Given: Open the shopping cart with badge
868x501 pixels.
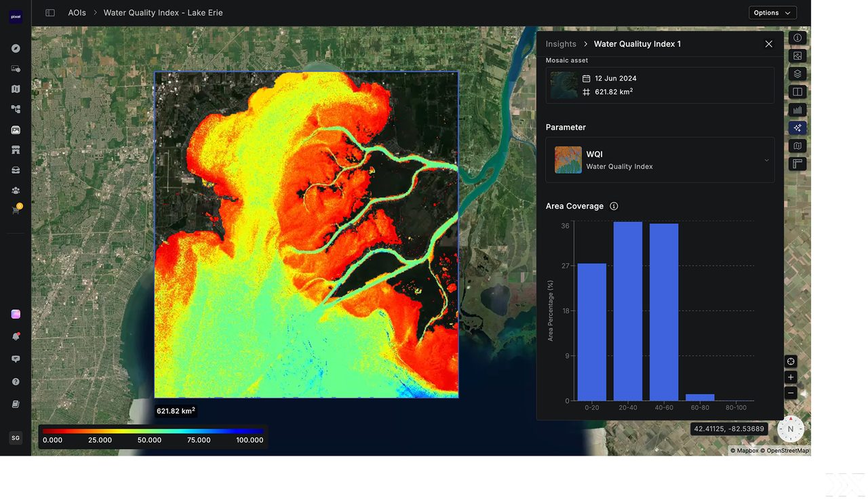Looking at the screenshot, I should tap(16, 209).
